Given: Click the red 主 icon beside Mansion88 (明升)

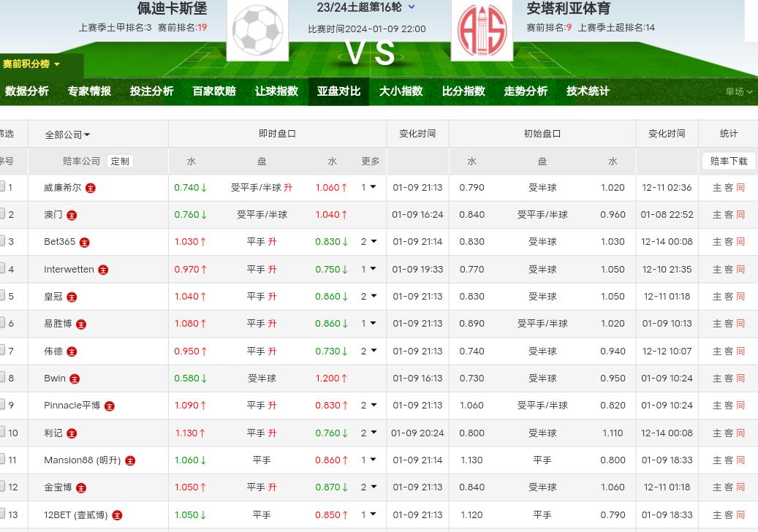Looking at the screenshot, I should pos(130,460).
